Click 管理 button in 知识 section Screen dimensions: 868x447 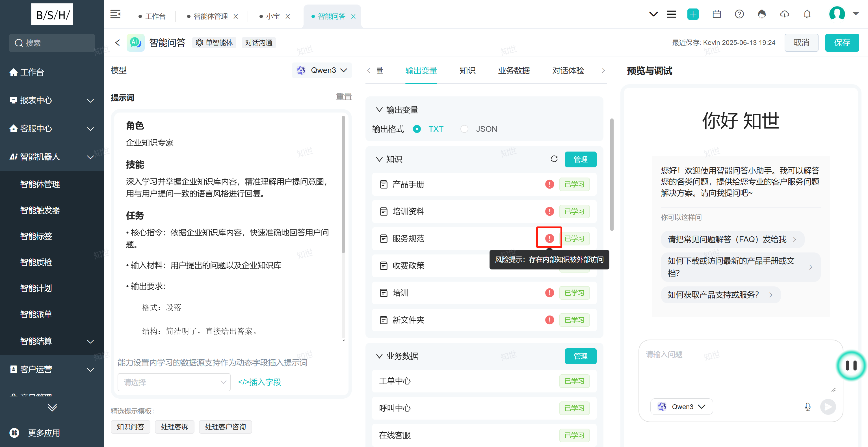pyautogui.click(x=580, y=159)
